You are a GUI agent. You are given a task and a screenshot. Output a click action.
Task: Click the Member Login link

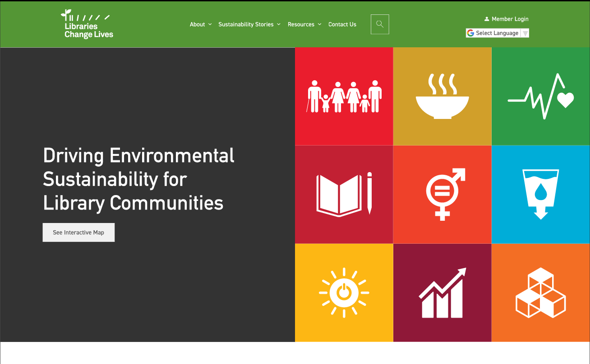(x=510, y=19)
